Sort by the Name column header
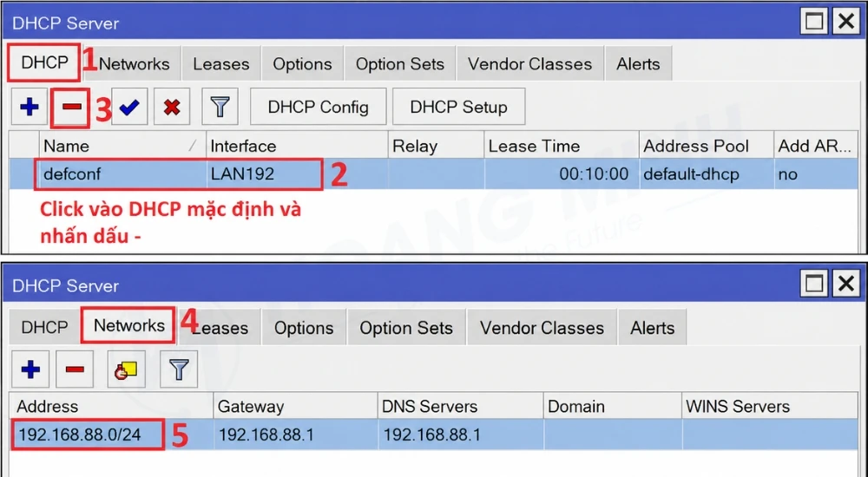Image resolution: width=868 pixels, height=477 pixels. (122, 146)
